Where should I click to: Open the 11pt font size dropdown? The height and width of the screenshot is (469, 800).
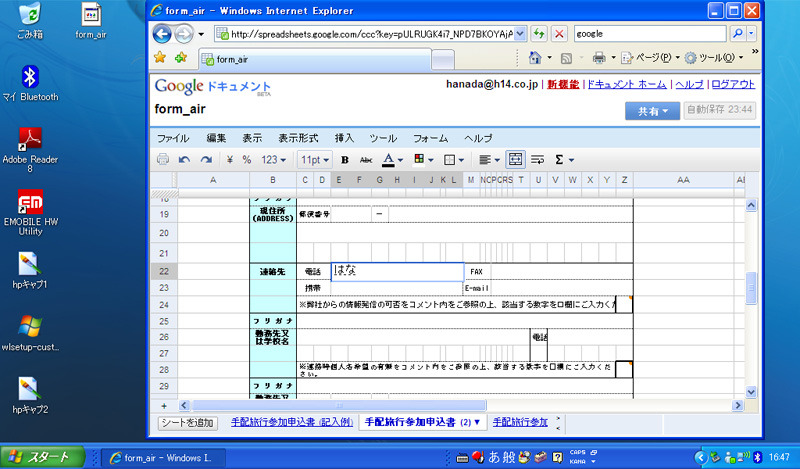(x=315, y=160)
